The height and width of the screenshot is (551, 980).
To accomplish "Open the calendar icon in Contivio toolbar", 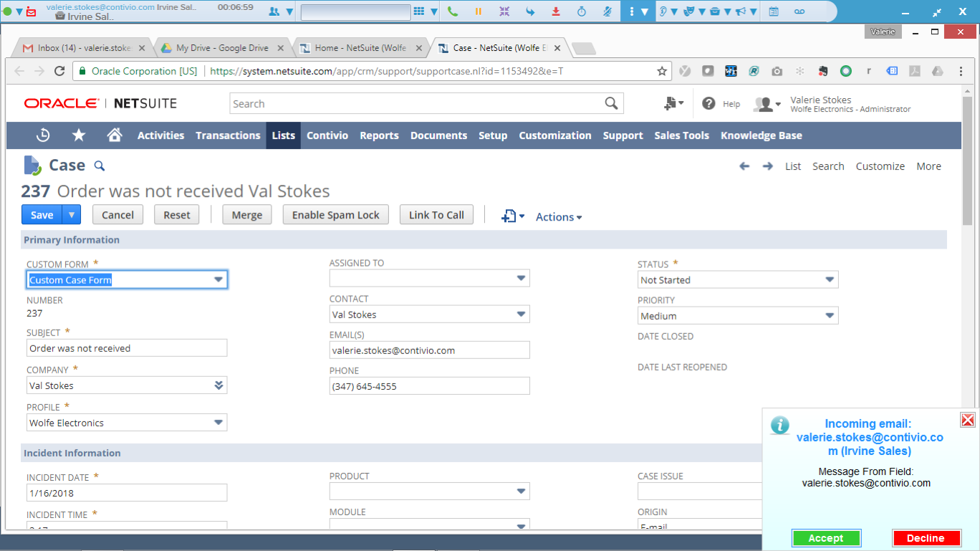I will click(x=772, y=11).
